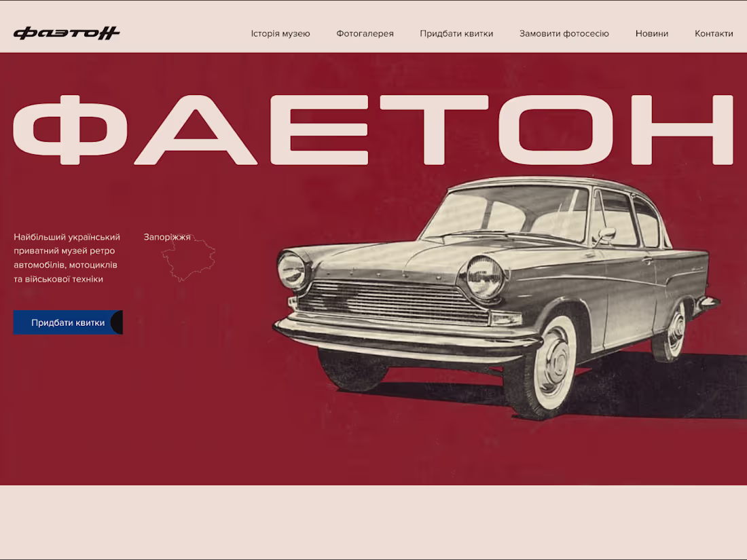Click the museum description paragraph
This screenshot has width=747, height=560.
pyautogui.click(x=67, y=258)
